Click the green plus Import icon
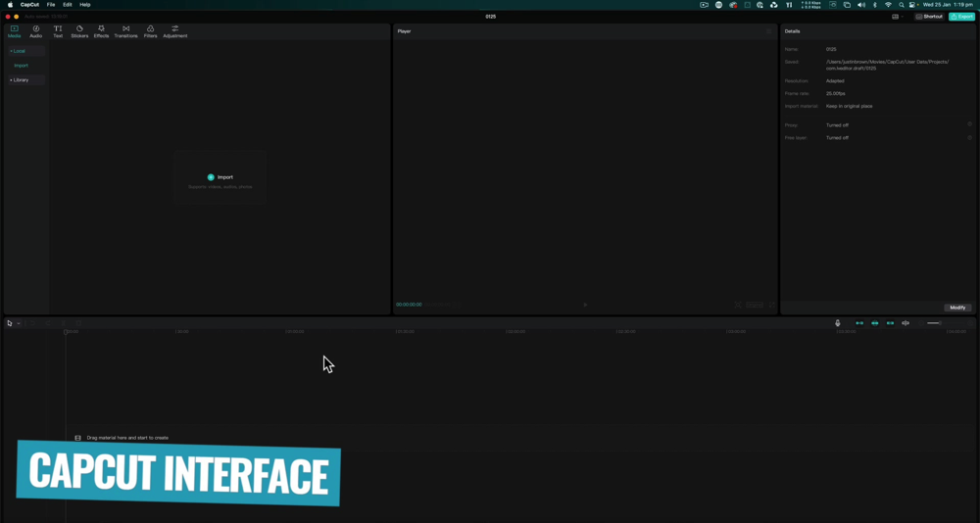Image resolution: width=980 pixels, height=523 pixels. coord(211,177)
